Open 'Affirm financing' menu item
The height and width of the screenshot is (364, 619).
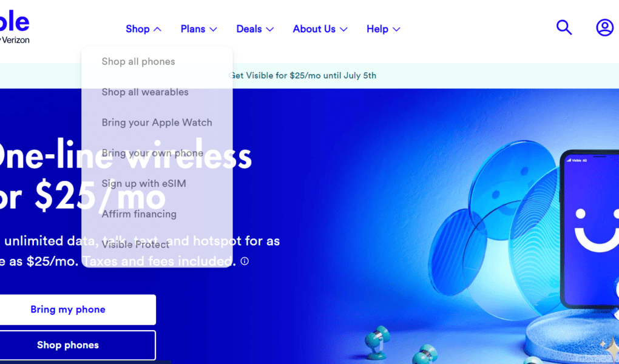[x=139, y=214]
